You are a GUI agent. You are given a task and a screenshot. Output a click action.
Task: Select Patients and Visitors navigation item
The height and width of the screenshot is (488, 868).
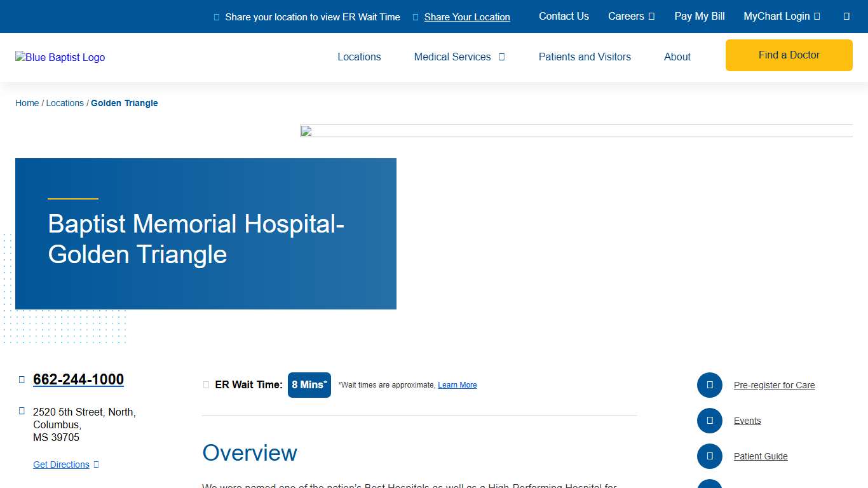[585, 57]
